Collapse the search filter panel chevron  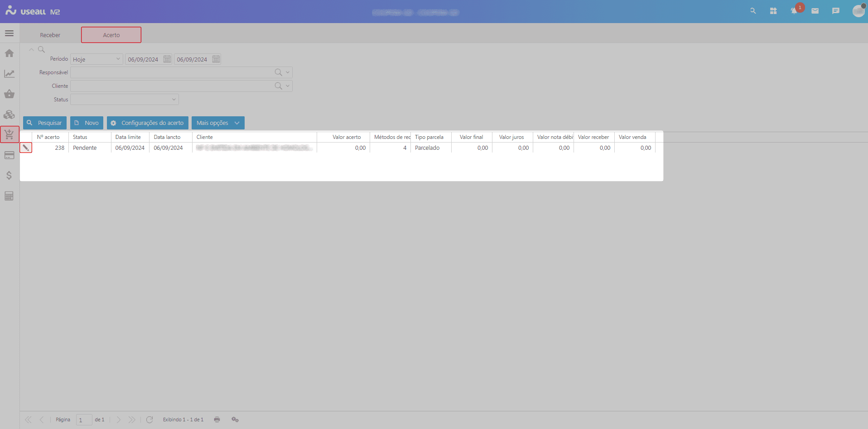(31, 49)
